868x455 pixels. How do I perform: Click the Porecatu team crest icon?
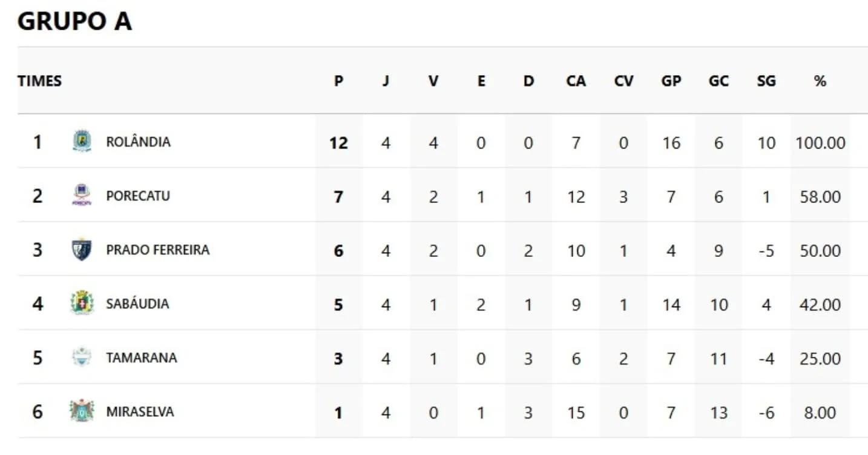(x=82, y=195)
